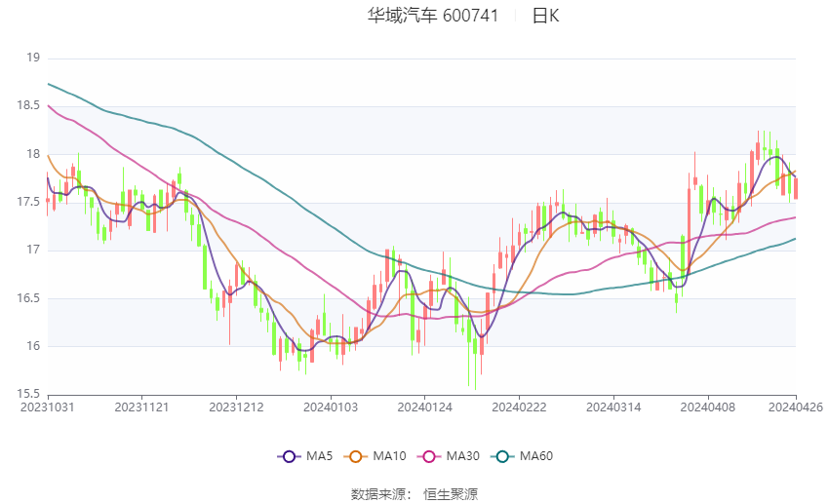Click the 20240426 x-axis date label
The width and height of the screenshot is (829, 504).
click(x=796, y=407)
